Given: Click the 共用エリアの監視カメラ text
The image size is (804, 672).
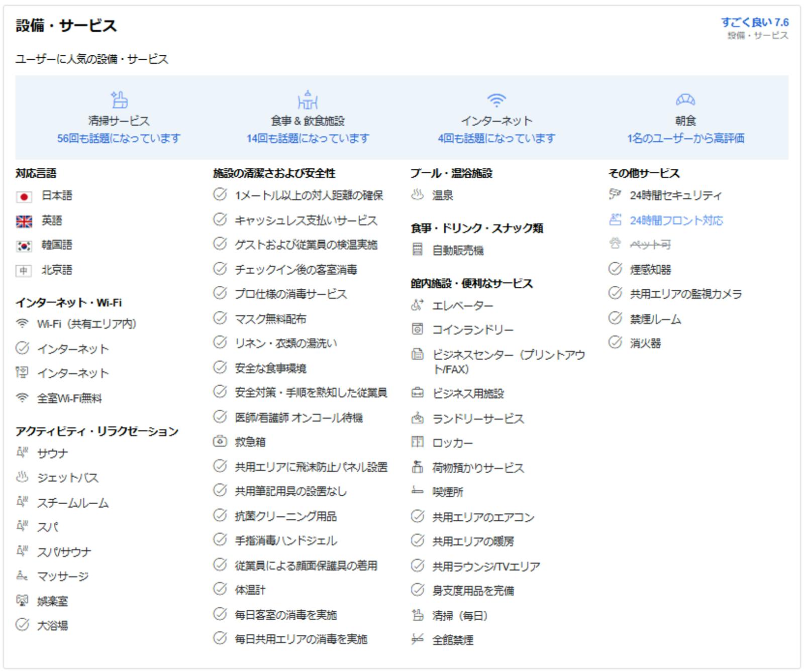Looking at the screenshot, I should pyautogui.click(x=686, y=294).
